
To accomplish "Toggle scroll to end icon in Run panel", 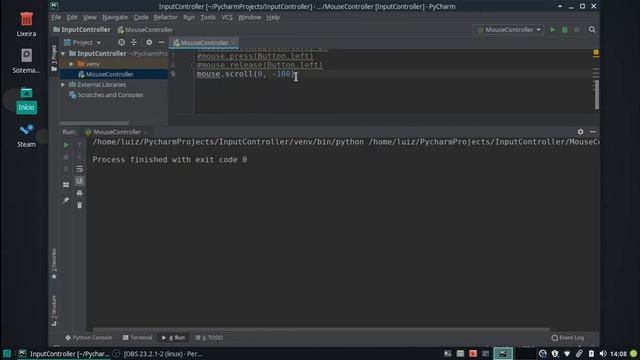I will coord(80,181).
